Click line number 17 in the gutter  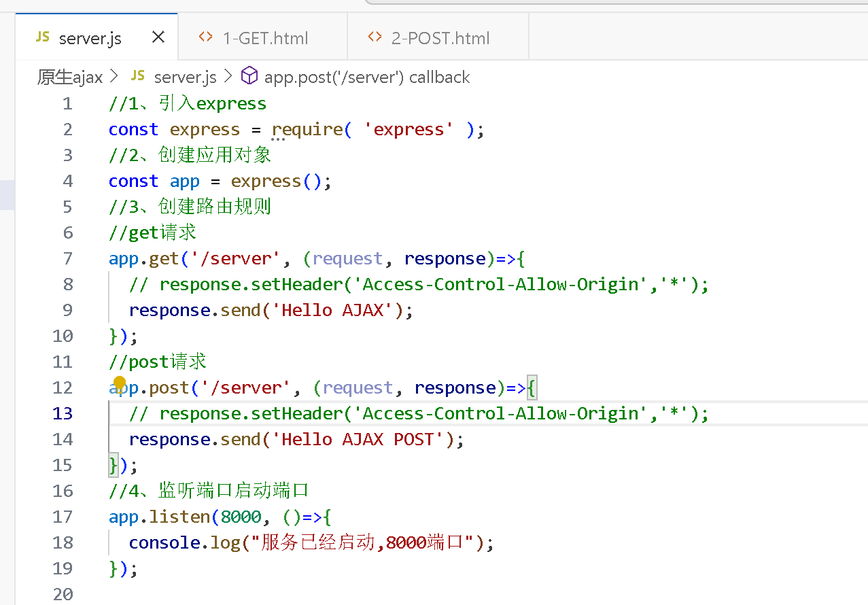(x=63, y=517)
